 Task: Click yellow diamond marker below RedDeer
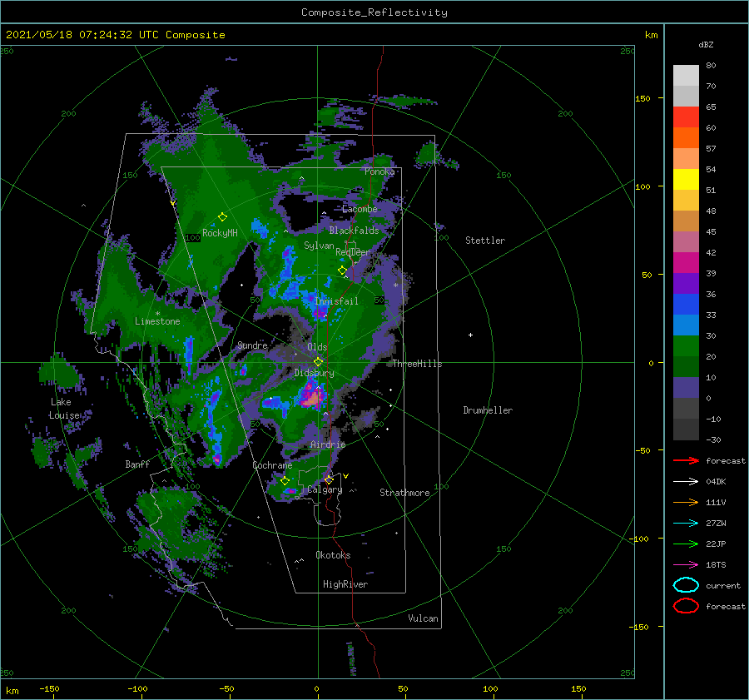tap(343, 271)
